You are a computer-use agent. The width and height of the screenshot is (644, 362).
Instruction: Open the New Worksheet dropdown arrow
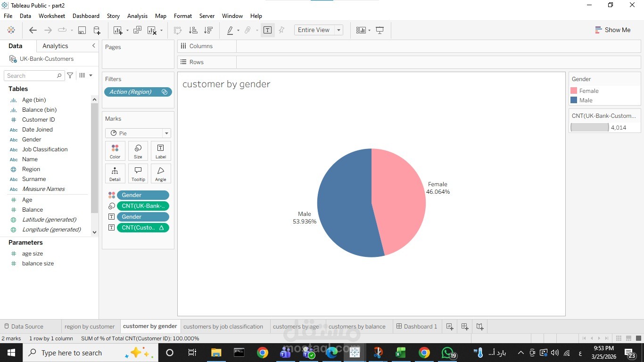127,31
